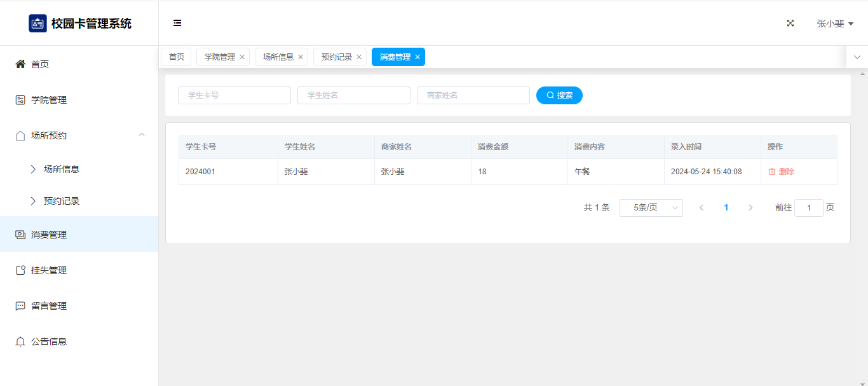Switch to the 场所信息 tab
This screenshot has height=386, width=868.
[278, 57]
